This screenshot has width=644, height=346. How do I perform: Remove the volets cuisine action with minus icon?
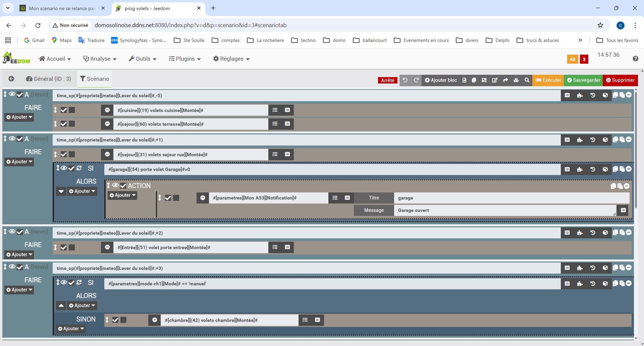click(x=107, y=110)
